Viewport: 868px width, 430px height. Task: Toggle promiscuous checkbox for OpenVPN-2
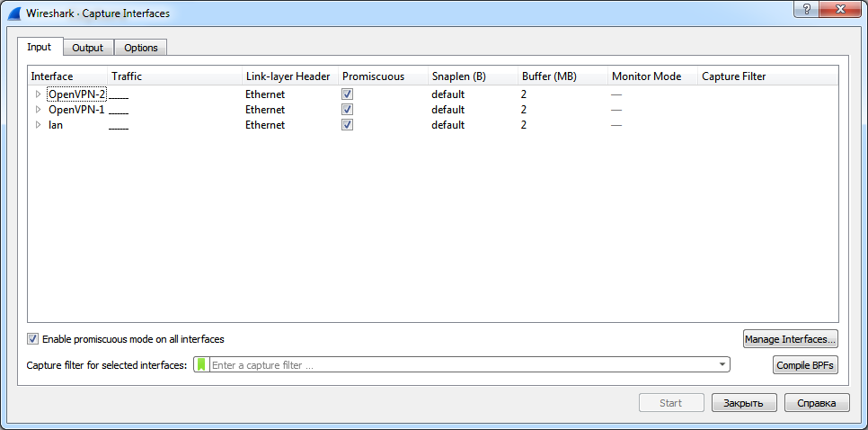[x=347, y=94]
